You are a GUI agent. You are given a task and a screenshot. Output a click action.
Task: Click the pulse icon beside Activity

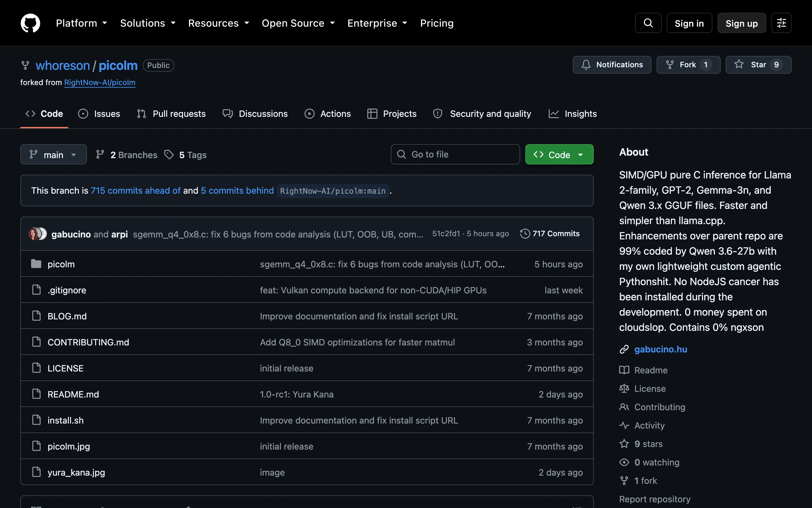(x=624, y=425)
